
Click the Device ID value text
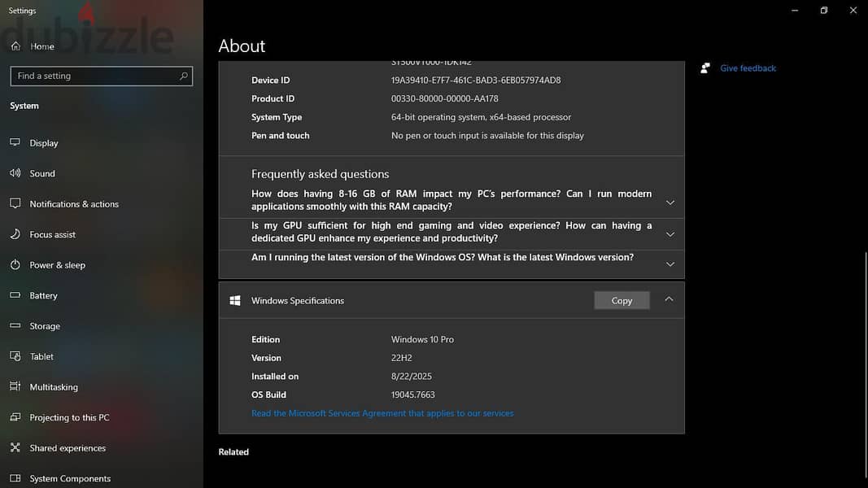[476, 81]
